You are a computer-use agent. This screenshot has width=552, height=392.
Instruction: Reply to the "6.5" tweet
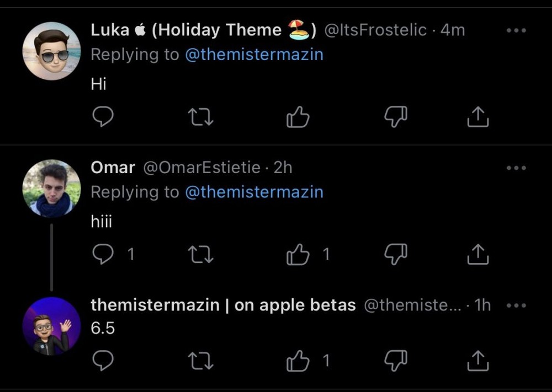103,361
